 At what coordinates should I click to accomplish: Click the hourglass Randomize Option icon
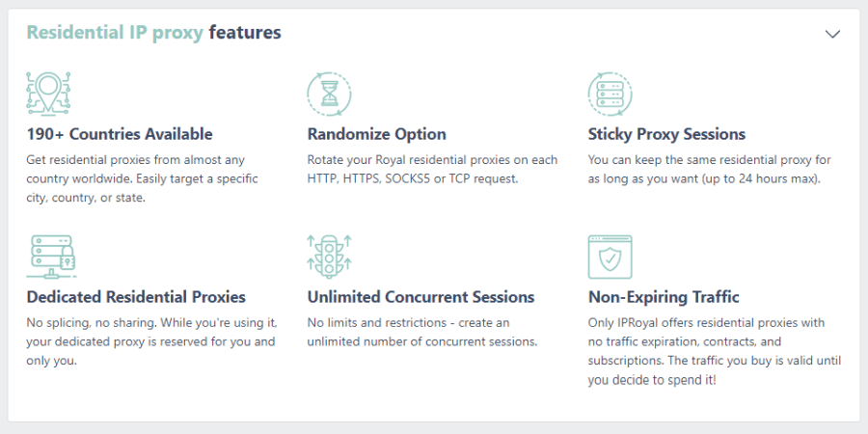(330, 95)
